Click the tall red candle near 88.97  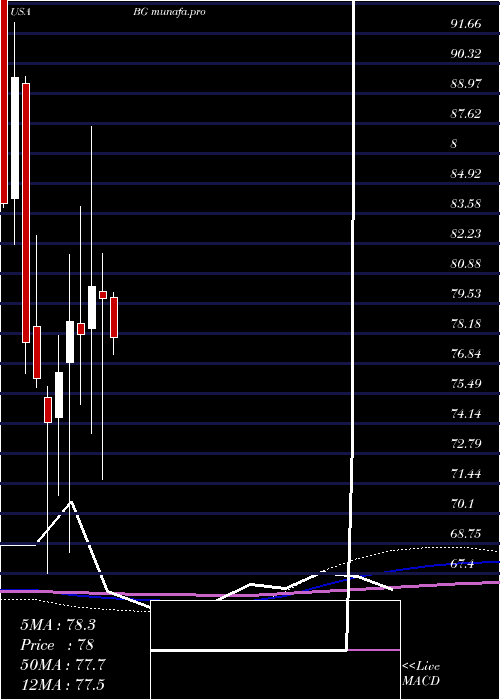click(x=26, y=213)
